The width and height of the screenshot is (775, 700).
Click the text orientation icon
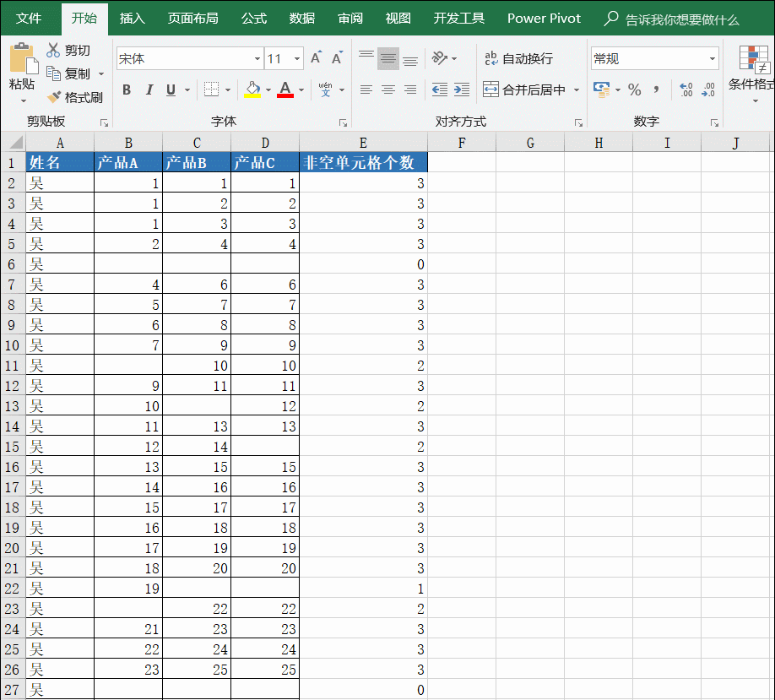[x=439, y=57]
